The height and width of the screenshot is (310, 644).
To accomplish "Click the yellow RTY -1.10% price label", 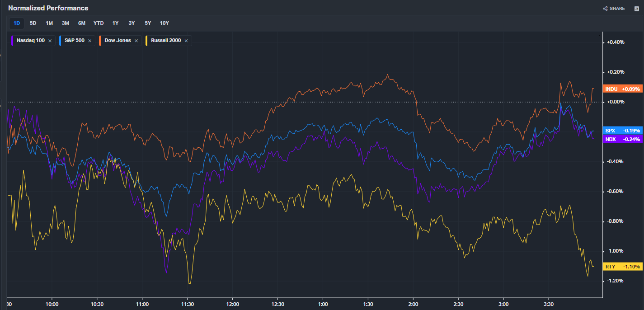I will (x=622, y=267).
